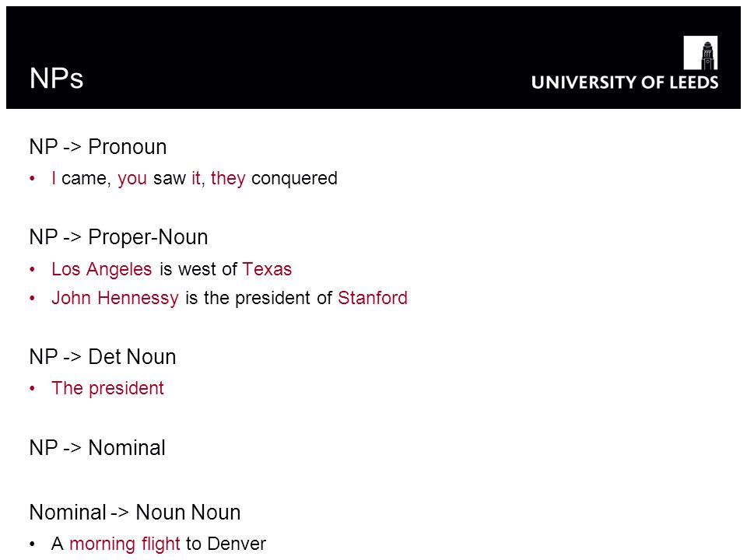The image size is (747, 560).
Task: Click the red text 'Los Angeles'
Action: 101,270
